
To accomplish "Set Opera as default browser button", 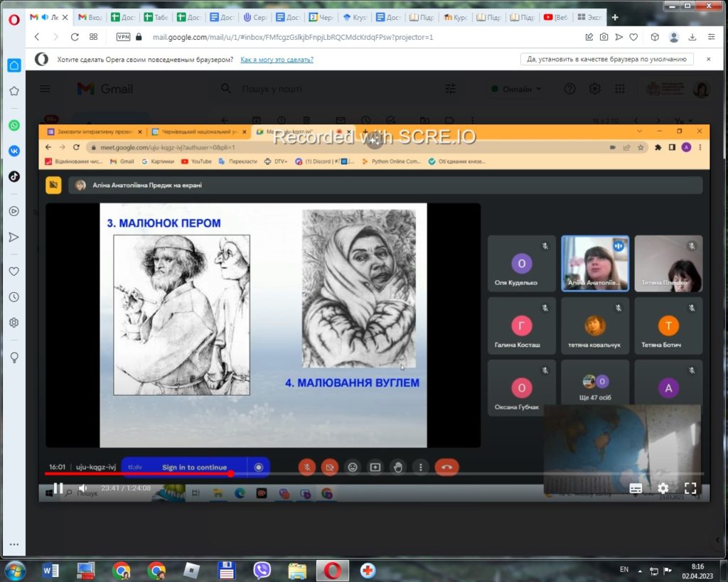I will [x=606, y=59].
